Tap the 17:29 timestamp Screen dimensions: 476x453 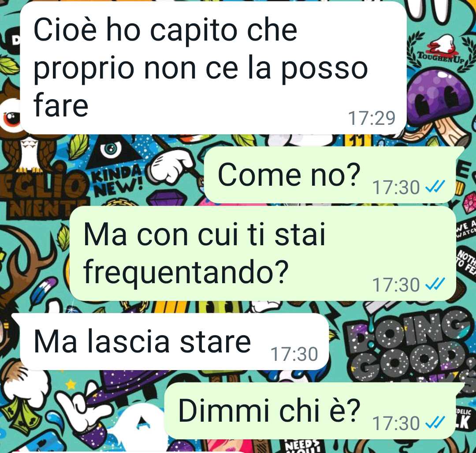coord(372,118)
